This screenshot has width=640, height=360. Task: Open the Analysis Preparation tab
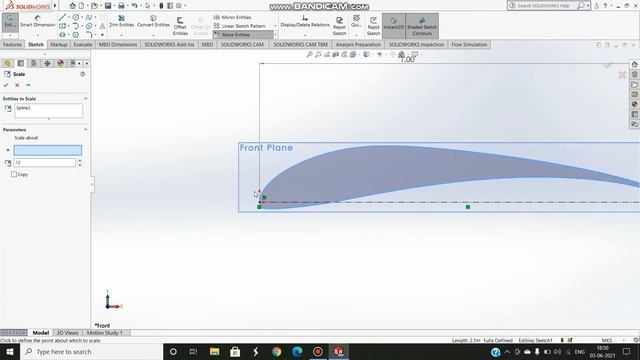pos(358,44)
